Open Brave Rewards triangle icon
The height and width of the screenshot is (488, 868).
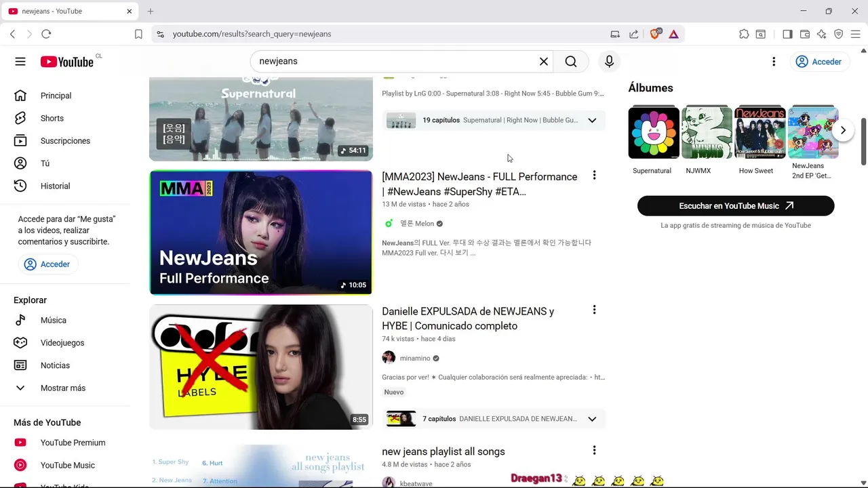[x=673, y=34]
